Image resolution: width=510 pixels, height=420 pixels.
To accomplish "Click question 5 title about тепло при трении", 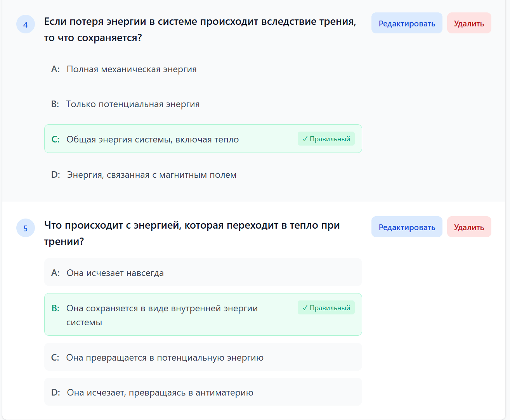I will pyautogui.click(x=192, y=233).
